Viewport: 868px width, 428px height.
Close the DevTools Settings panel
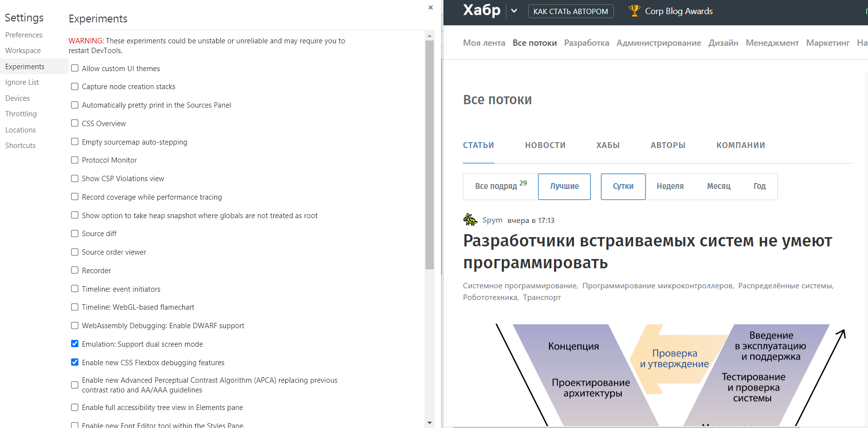pyautogui.click(x=430, y=7)
